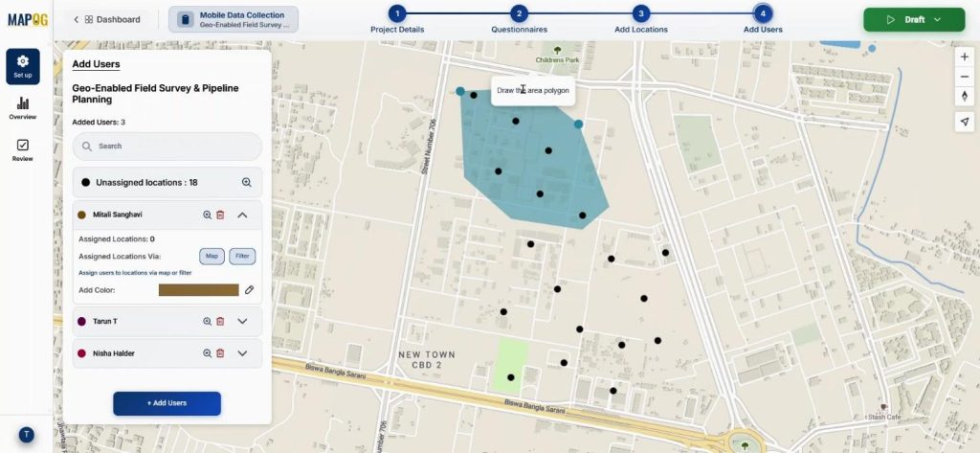Viewport: 980px width, 453px height.
Task: Delete user Tarun T
Action: 220,322
